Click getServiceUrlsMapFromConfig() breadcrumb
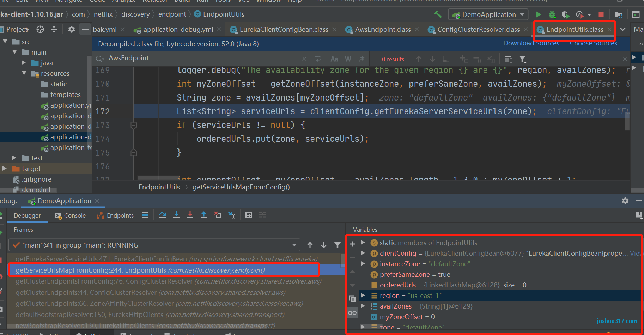Screen dimensions: 644x335 click(241, 187)
